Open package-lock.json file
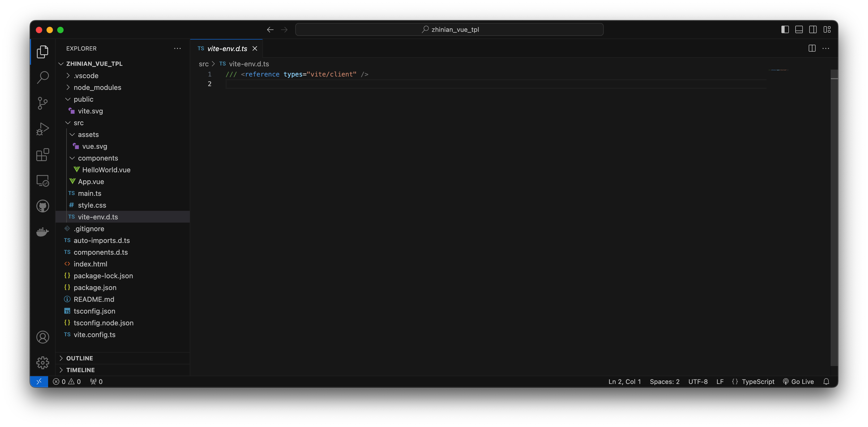The height and width of the screenshot is (427, 868). point(123,276)
